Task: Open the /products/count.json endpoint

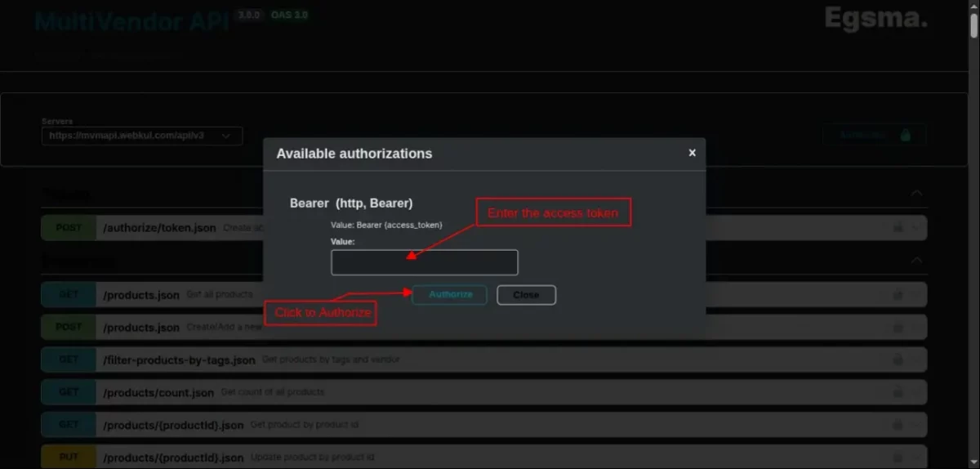Action: 158,392
